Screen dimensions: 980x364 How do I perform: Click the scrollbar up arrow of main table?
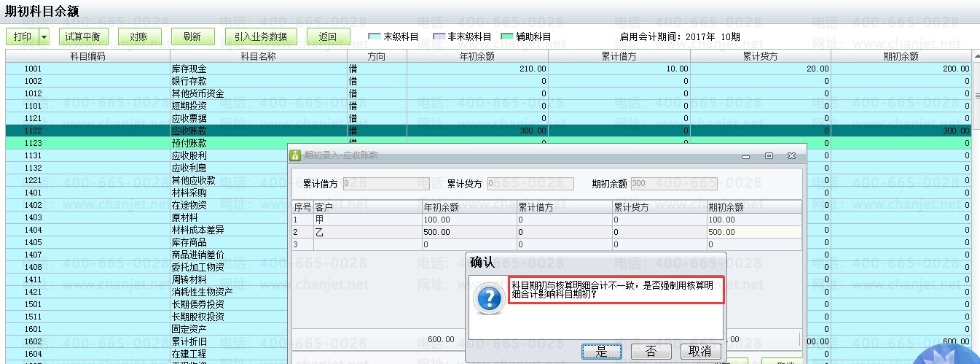coord(976,56)
